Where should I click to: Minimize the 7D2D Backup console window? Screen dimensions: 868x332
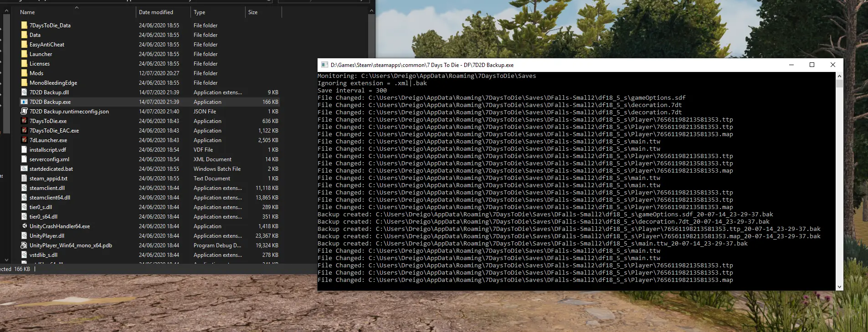[791, 65]
